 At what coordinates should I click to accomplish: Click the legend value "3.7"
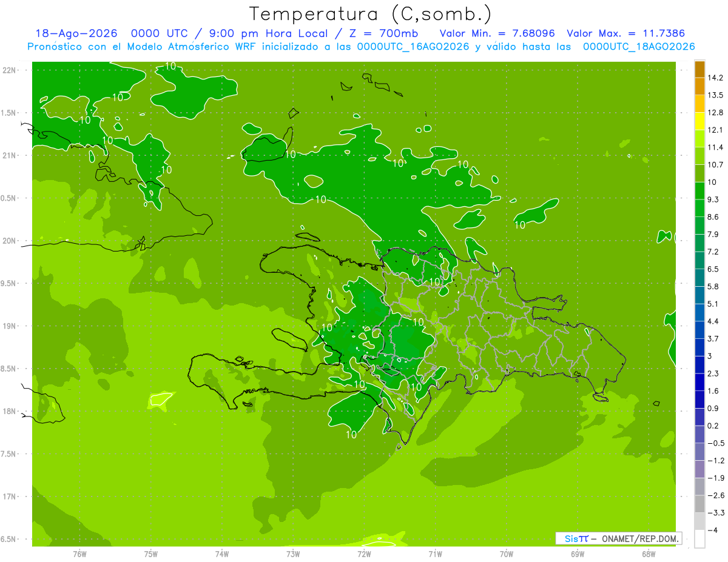[713, 338]
